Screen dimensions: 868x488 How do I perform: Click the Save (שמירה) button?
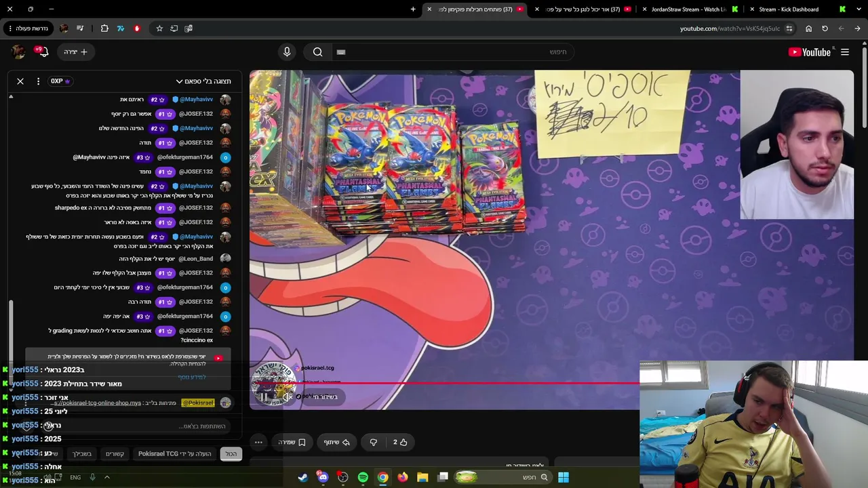click(292, 443)
